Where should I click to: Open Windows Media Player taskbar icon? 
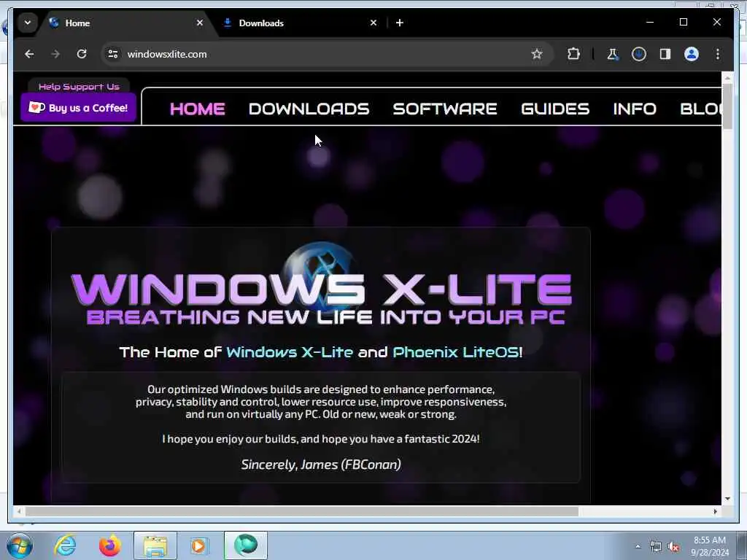(199, 545)
